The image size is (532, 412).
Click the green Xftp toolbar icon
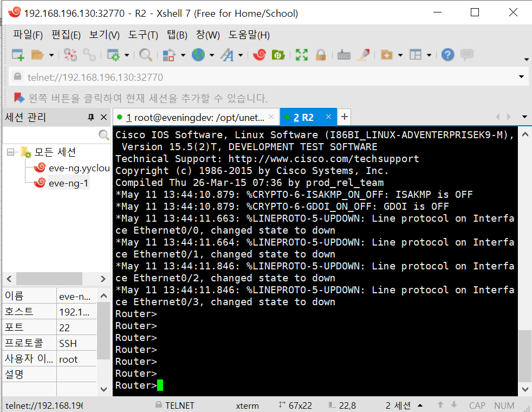click(x=278, y=55)
